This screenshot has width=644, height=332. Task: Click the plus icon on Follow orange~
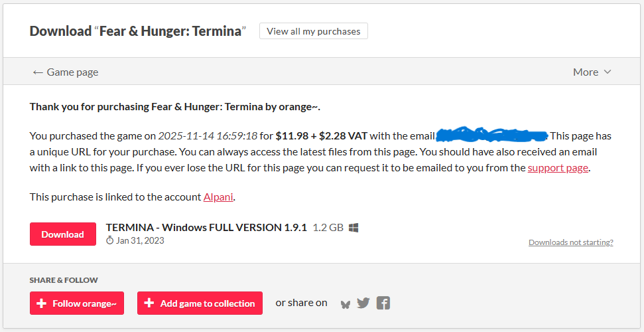tap(41, 303)
